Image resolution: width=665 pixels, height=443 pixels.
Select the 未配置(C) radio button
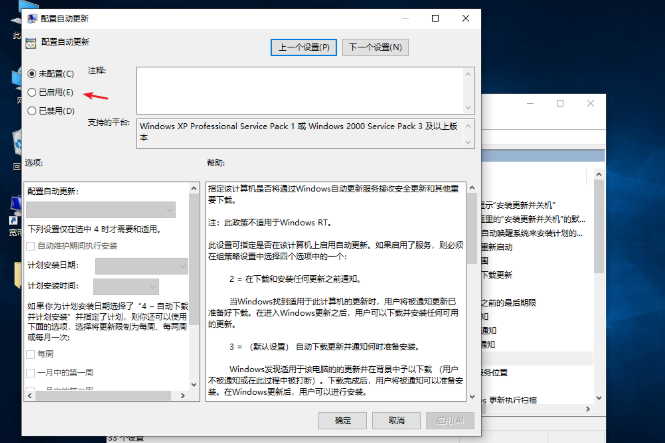tap(32, 74)
